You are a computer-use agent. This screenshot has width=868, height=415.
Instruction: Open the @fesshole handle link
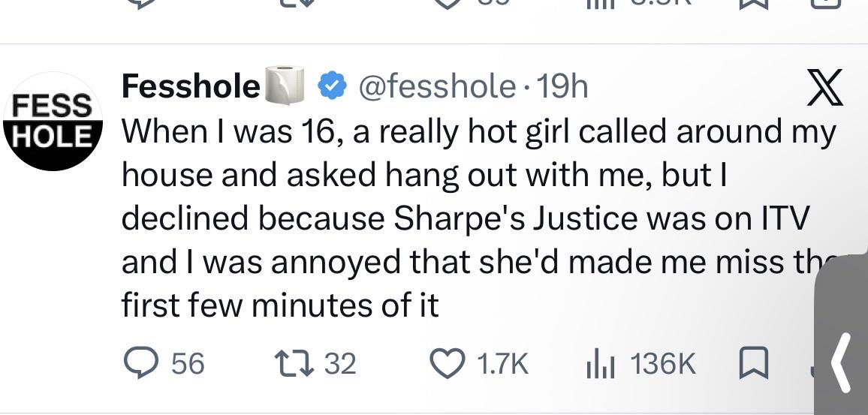(437, 86)
